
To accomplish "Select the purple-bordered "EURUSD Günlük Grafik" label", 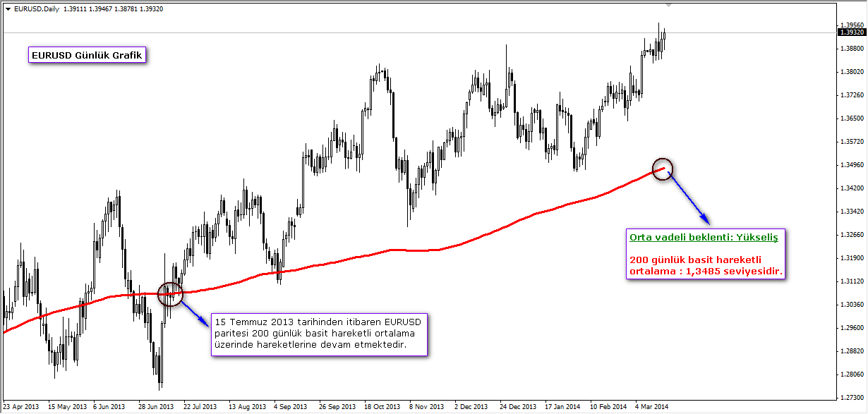I will (86, 55).
